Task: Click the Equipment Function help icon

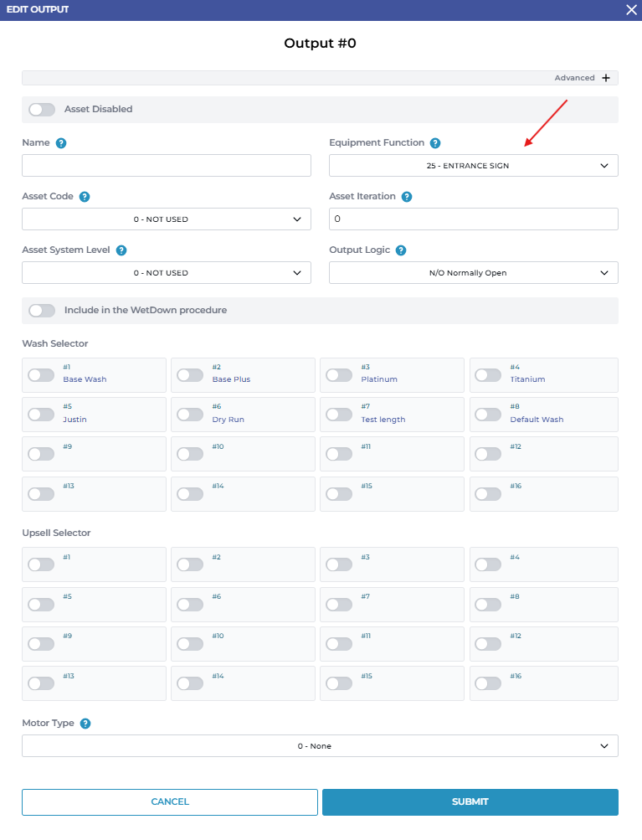Action: (x=435, y=143)
